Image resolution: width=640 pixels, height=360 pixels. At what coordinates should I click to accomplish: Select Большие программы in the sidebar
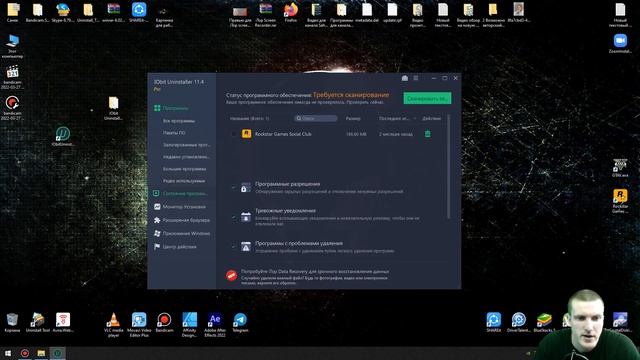tap(184, 169)
